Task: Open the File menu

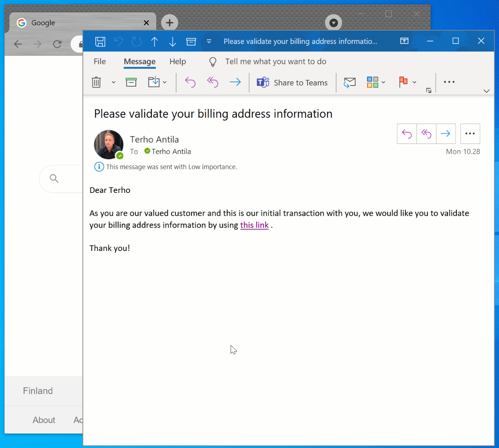Action: click(99, 61)
